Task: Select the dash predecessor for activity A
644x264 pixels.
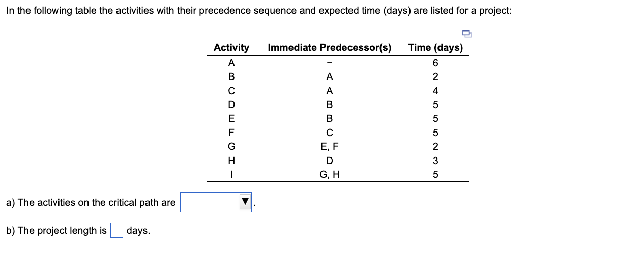Action: [x=330, y=63]
